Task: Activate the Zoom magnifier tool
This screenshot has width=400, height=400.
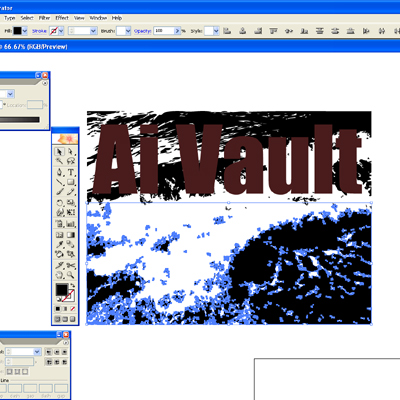Action: click(71, 275)
